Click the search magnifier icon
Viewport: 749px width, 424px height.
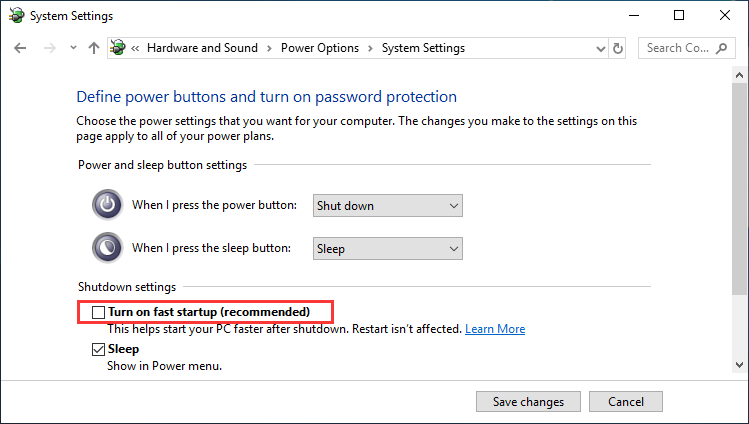[x=721, y=48]
